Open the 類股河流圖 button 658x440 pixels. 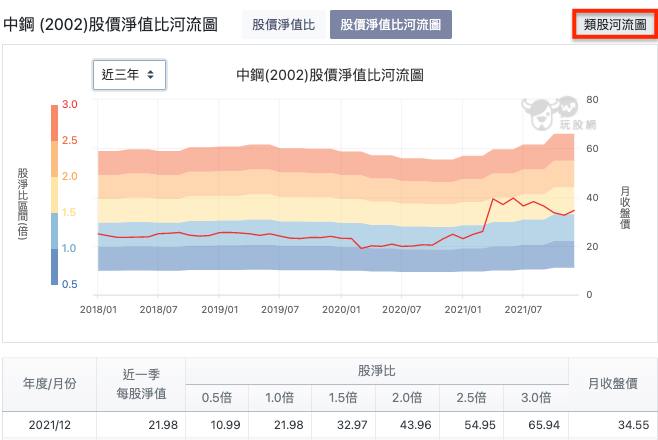[615, 25]
